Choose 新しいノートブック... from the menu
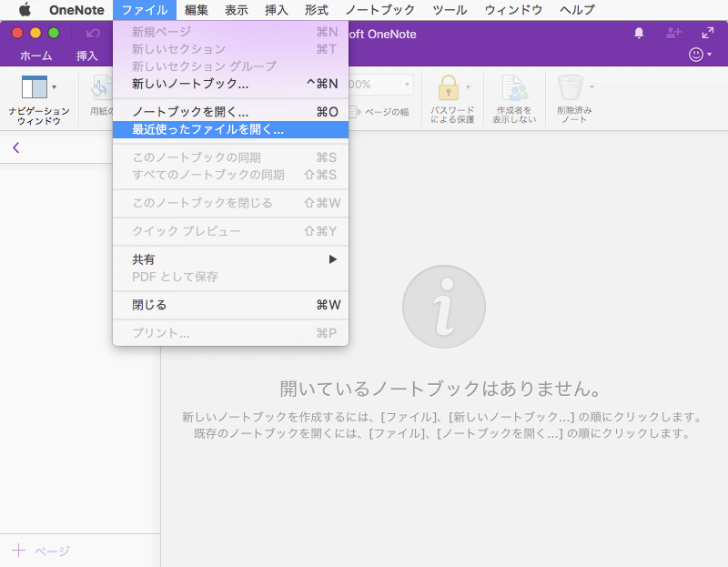The width and height of the screenshot is (728, 567). (231, 84)
